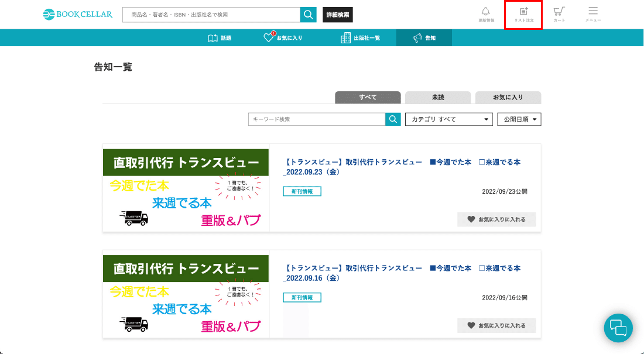Open the chat bubble icon at bottom right
This screenshot has height=354, width=644.
click(x=618, y=328)
